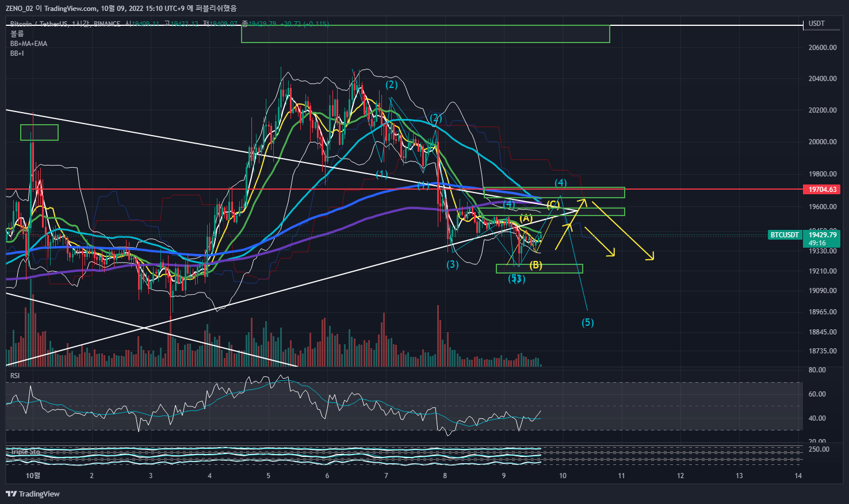
Task: Select the BB+I indicator label
Action: [x=17, y=53]
